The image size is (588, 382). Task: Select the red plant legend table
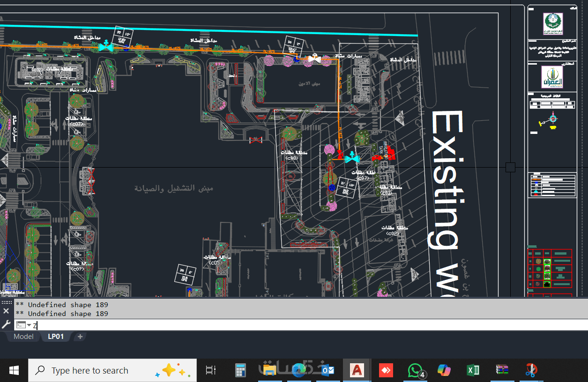tap(550, 268)
